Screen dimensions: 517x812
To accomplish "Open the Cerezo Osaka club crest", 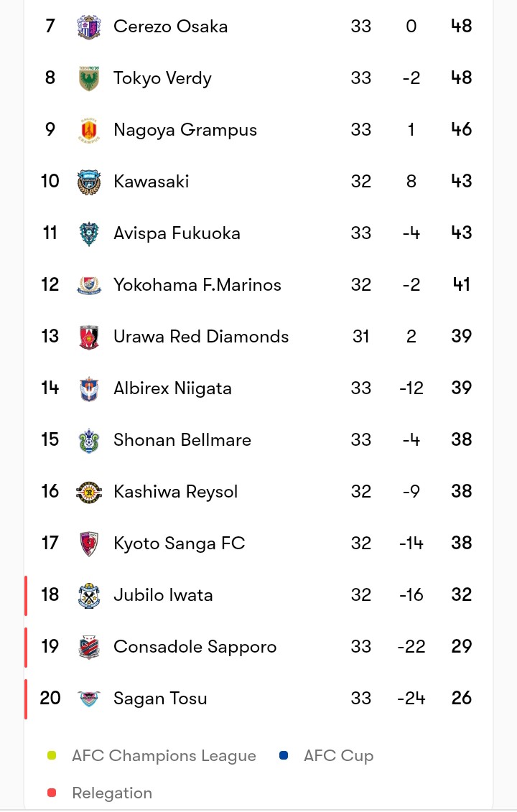I will 89,27.
